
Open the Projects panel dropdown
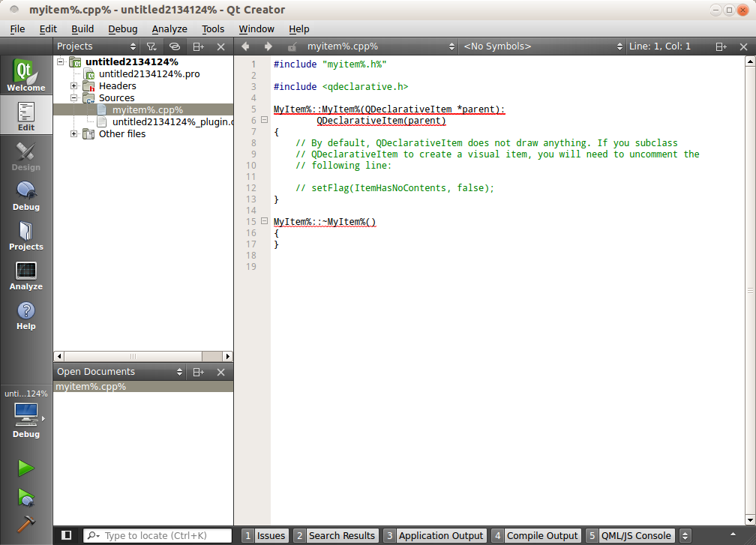point(97,46)
